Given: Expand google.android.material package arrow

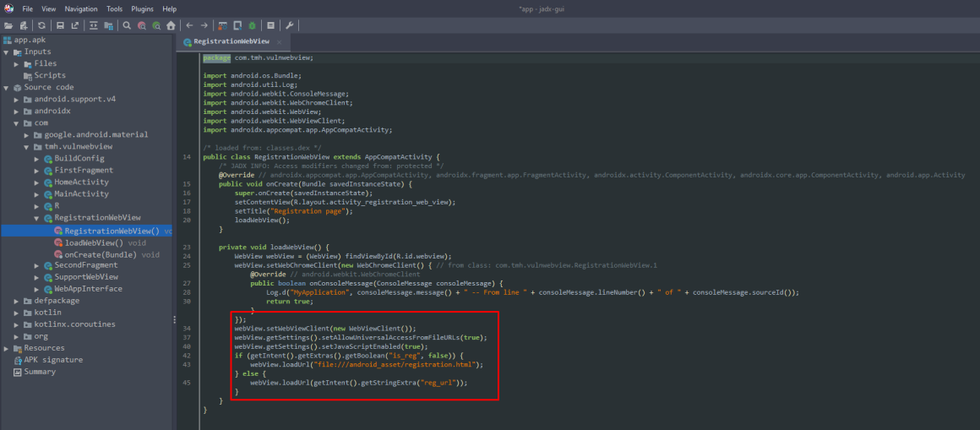Looking at the screenshot, I should 26,135.
